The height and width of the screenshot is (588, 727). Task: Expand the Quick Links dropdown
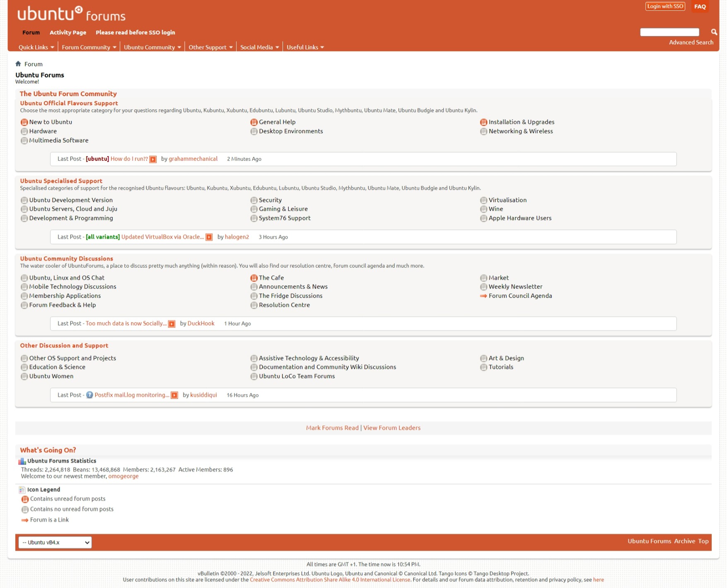click(x=36, y=47)
